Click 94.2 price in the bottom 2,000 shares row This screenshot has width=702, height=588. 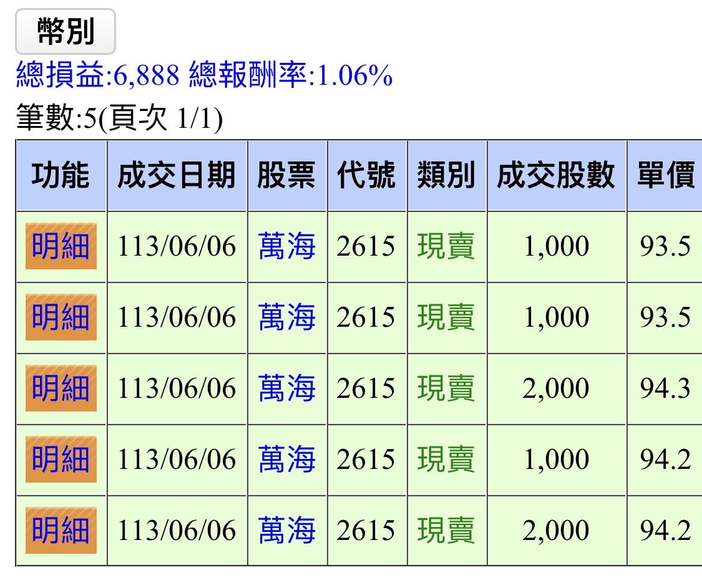coord(665,530)
